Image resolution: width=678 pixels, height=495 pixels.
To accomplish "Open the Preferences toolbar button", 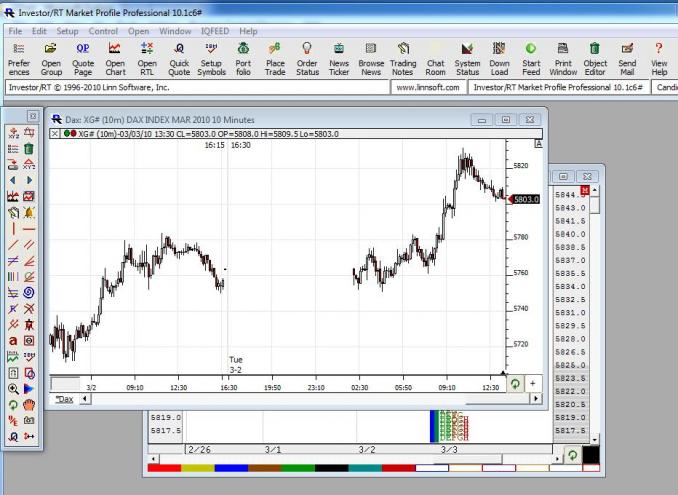I will coord(19,59).
